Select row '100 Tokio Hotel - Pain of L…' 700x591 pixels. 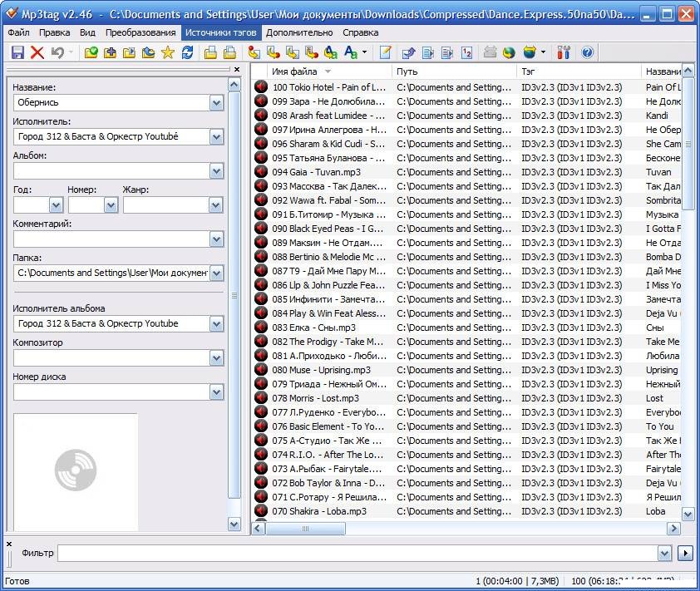[x=467, y=87]
